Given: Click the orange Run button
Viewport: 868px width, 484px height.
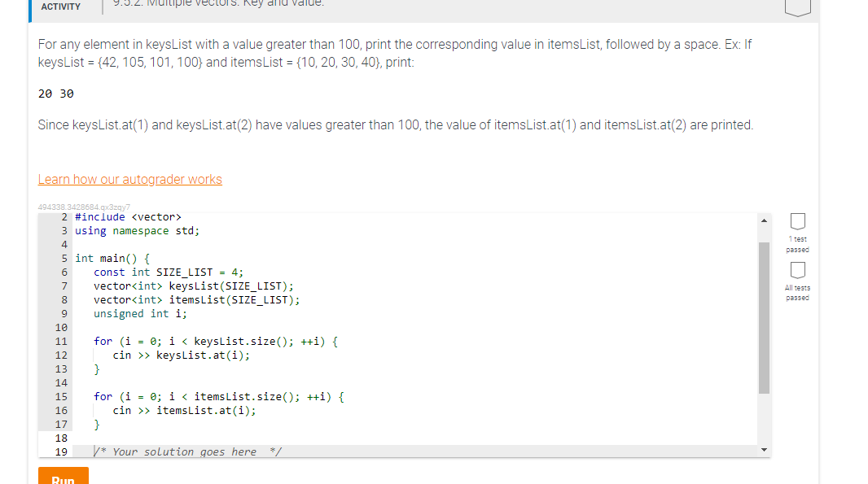Looking at the screenshot, I should (64, 477).
